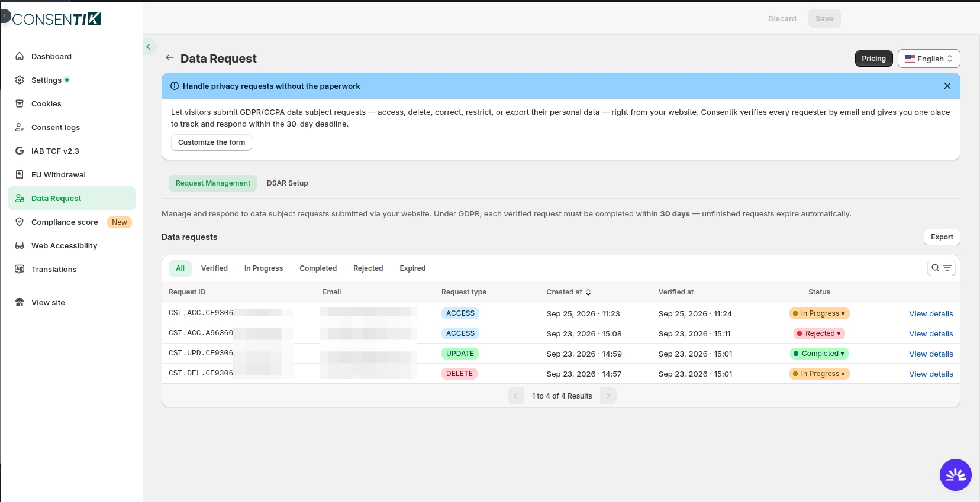Open the English language dropdown
Viewport: 980px width, 502px height.
pos(929,59)
